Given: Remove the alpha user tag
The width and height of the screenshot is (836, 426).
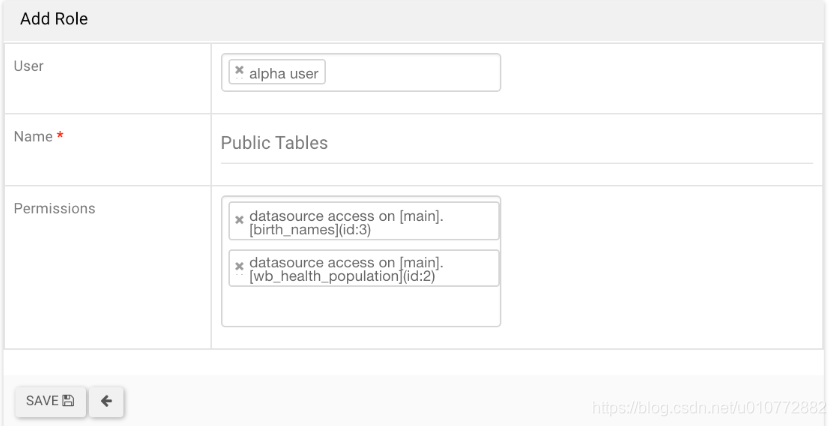Looking at the screenshot, I should coord(239,71).
